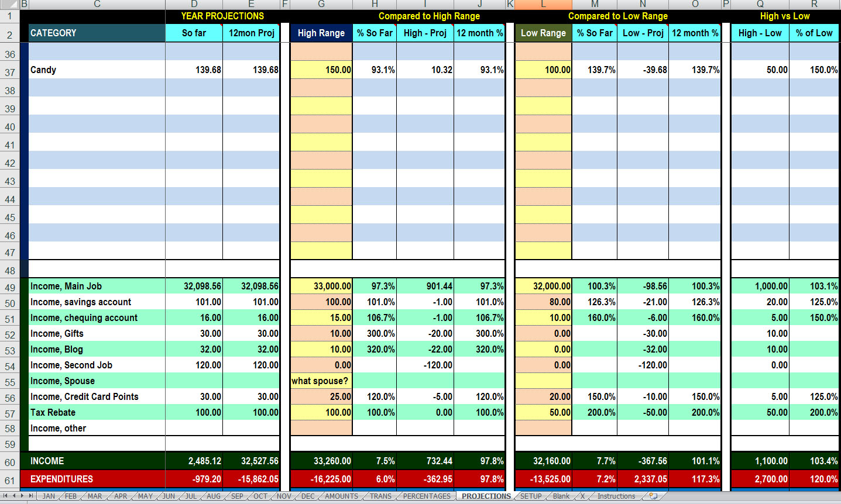This screenshot has height=504, width=841.
Task: Select column L header
Action: click(x=543, y=4)
